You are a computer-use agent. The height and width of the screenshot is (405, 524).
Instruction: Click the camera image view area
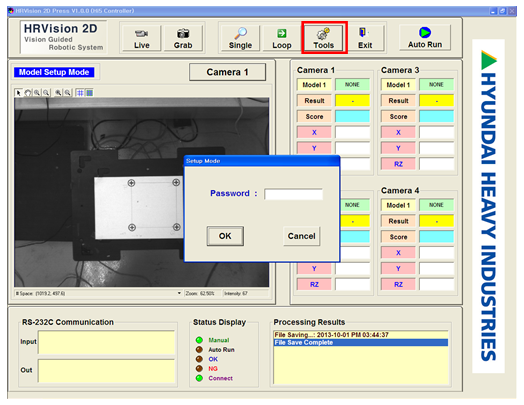pos(141,192)
